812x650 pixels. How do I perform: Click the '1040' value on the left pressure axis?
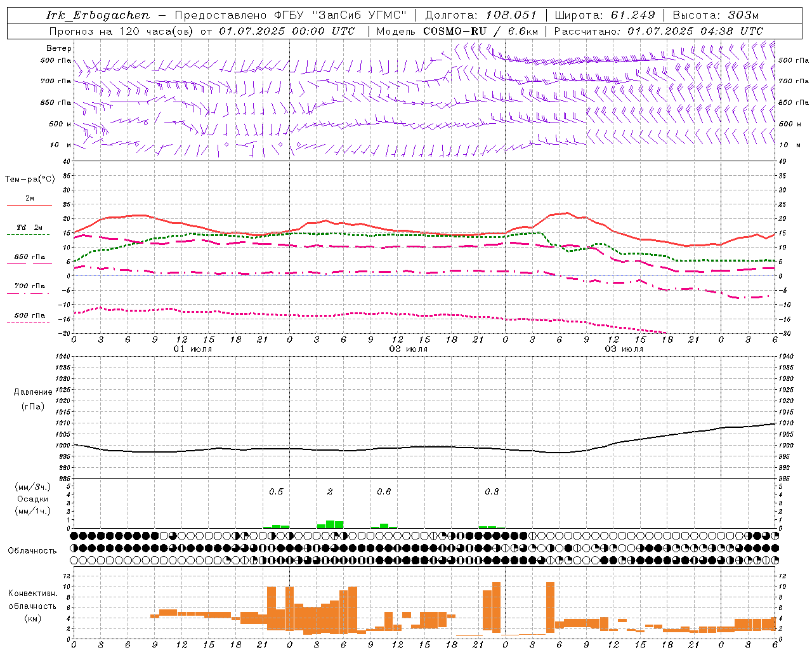63,357
